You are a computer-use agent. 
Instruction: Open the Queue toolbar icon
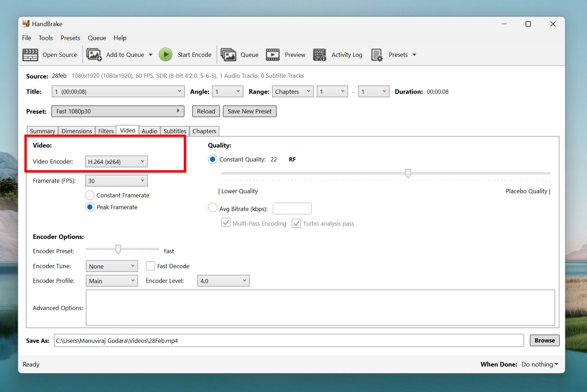tap(228, 55)
